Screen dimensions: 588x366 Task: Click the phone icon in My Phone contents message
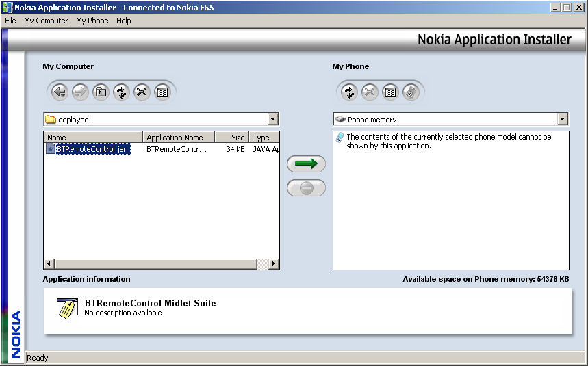click(340, 138)
